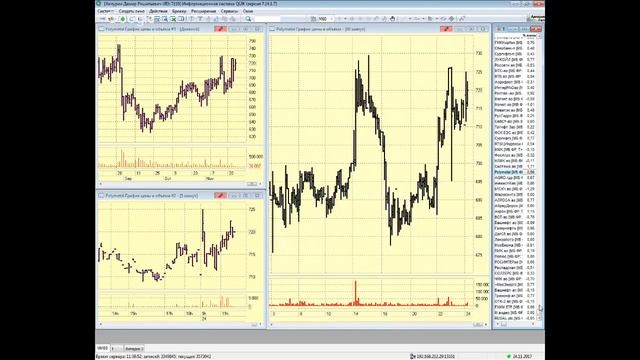Click the server IP address in status bar
Viewport: 640px width, 360px height.
click(436, 356)
